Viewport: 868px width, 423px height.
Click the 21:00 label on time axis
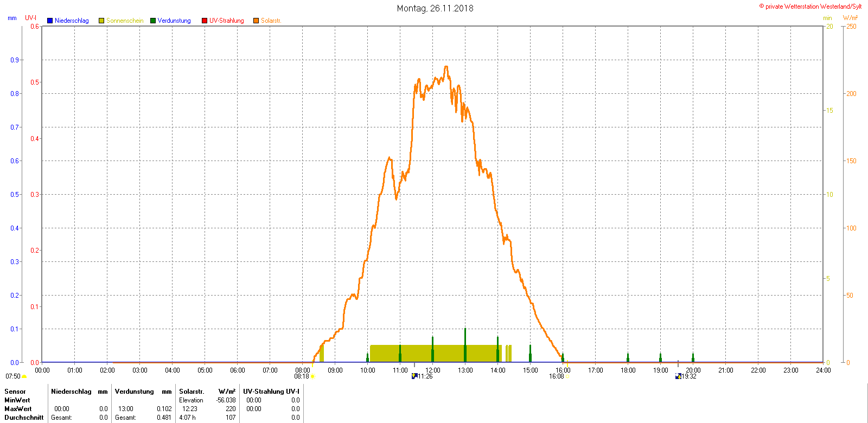(x=726, y=370)
